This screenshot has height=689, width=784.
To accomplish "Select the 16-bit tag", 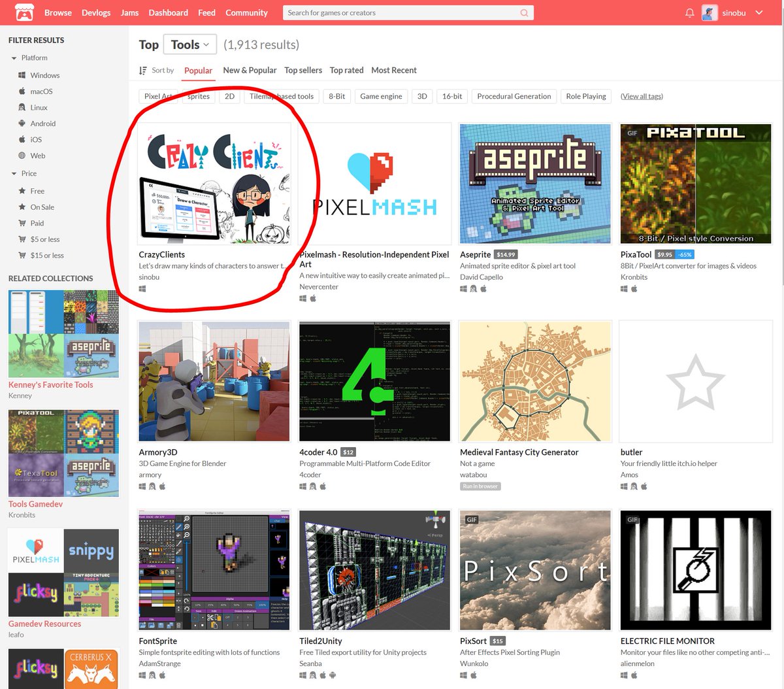I will tap(452, 96).
